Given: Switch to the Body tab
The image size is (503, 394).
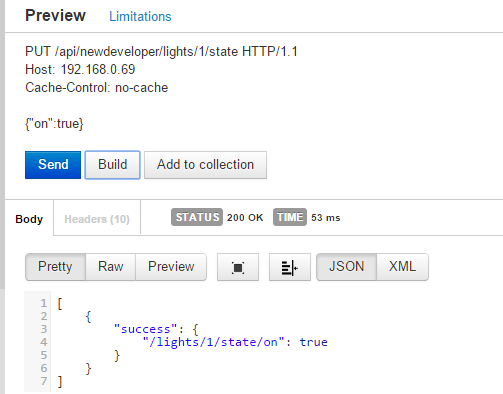Looking at the screenshot, I should click(29, 219).
